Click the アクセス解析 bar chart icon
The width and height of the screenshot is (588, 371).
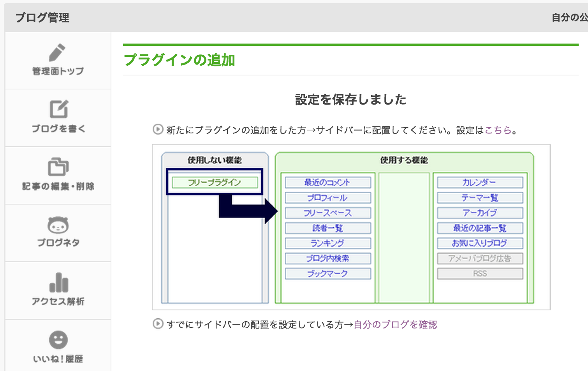coord(58,283)
